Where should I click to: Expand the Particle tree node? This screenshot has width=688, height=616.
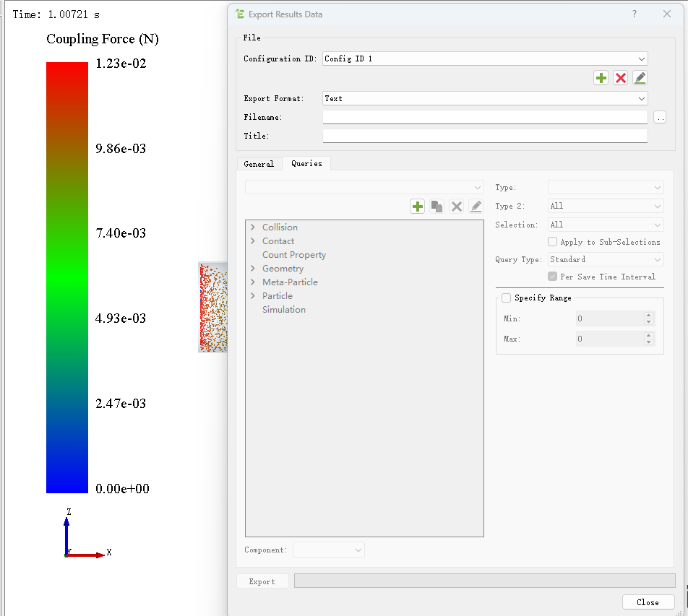point(253,295)
